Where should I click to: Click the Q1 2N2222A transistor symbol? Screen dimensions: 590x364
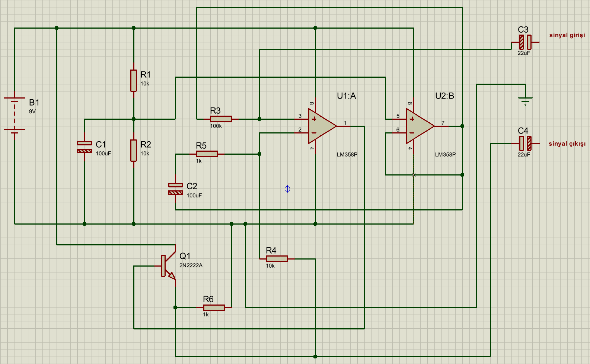click(166, 266)
